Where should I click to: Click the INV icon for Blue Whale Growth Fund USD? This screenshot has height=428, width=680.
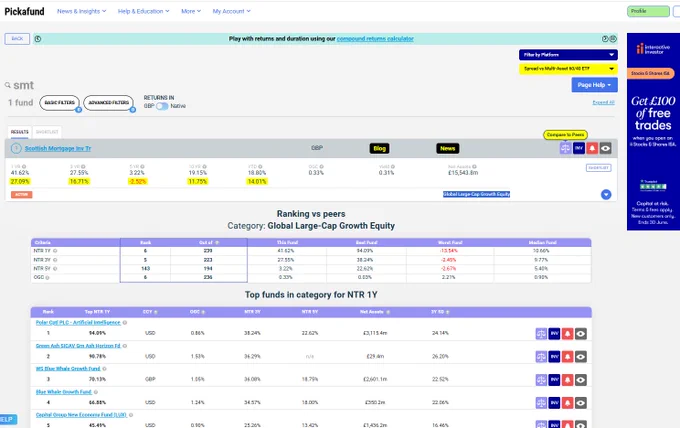554,403
